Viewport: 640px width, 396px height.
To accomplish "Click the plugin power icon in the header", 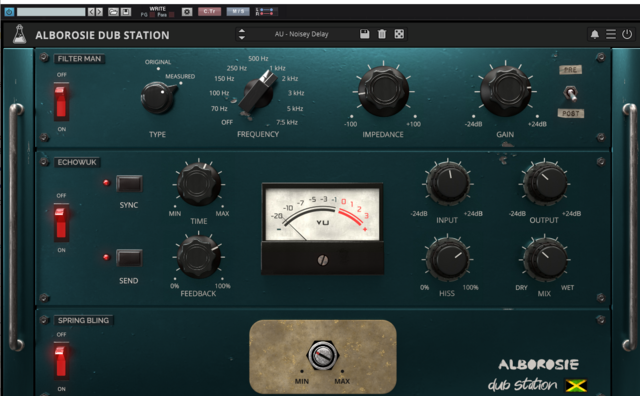I will (627, 34).
